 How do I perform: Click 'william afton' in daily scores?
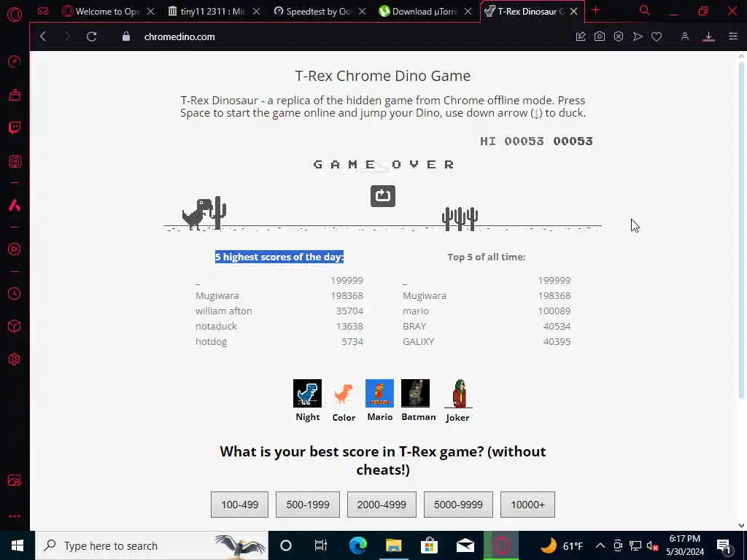pos(223,311)
